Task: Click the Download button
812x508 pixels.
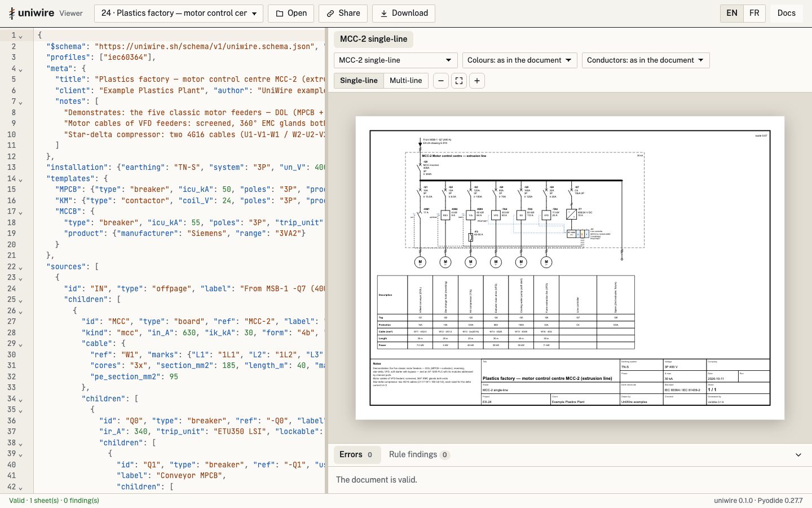Action: [x=404, y=13]
